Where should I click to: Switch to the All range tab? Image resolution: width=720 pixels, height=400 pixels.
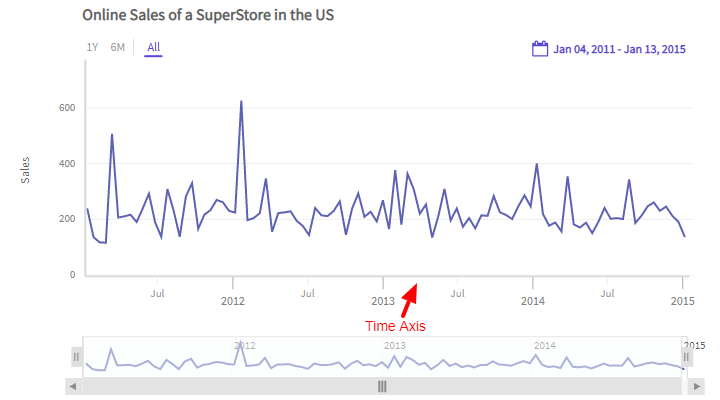[153, 47]
